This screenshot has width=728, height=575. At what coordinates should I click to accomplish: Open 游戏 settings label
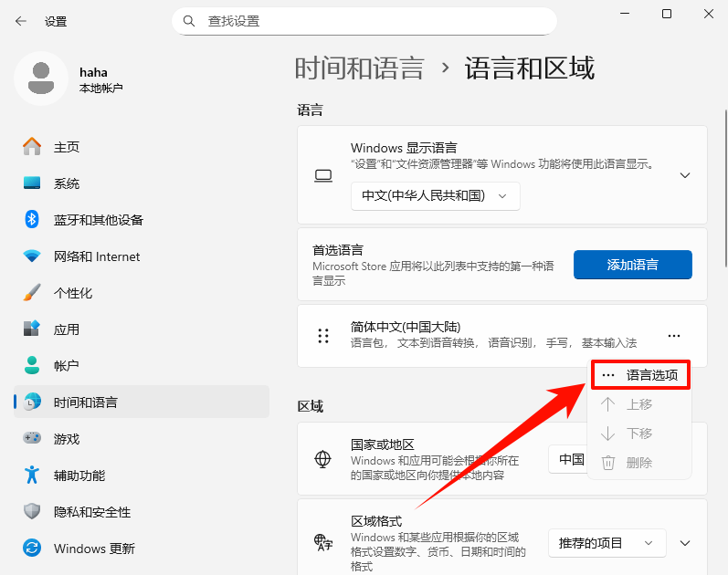(x=67, y=439)
